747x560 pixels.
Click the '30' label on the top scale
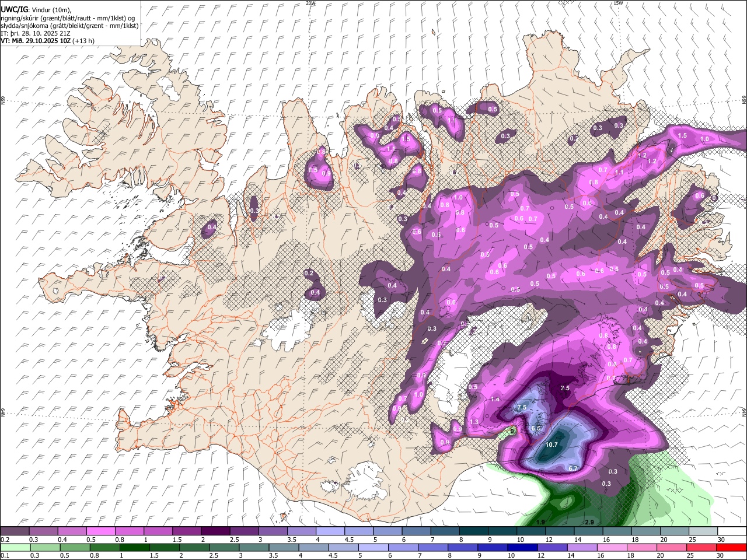click(721, 540)
